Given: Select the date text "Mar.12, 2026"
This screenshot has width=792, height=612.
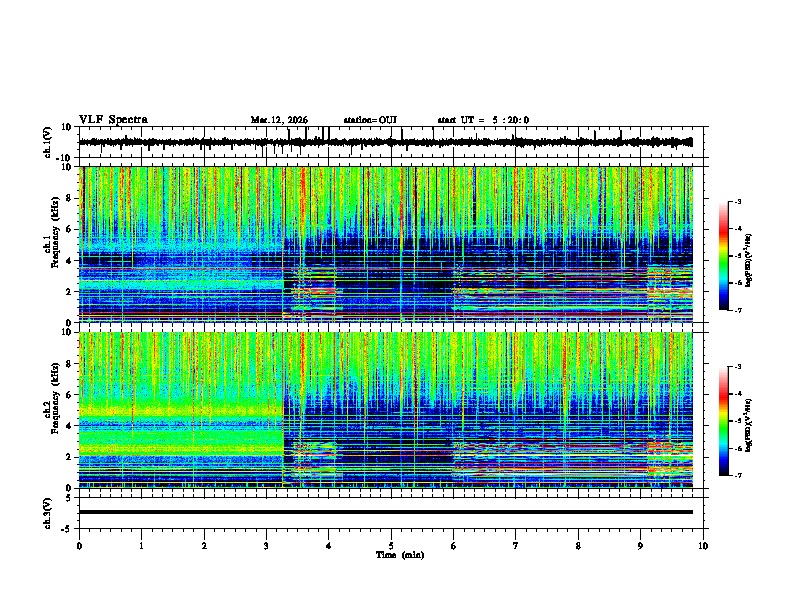Looking at the screenshot, I should 279,120.
